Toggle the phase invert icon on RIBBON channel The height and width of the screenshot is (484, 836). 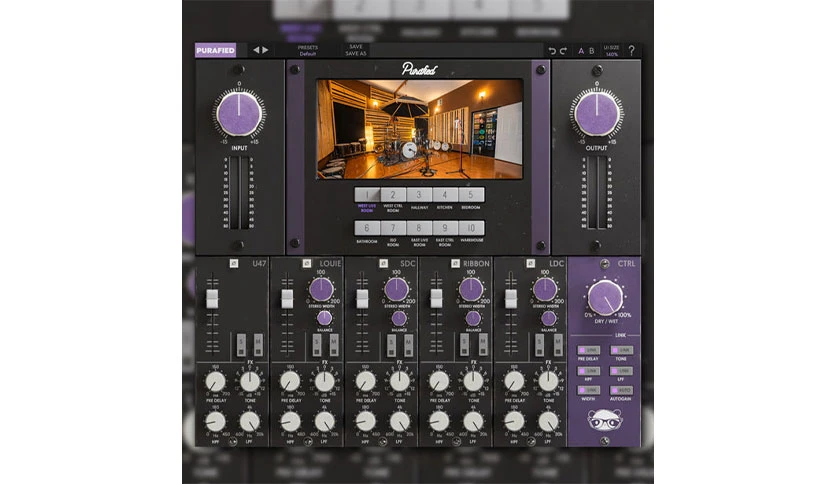(455, 263)
